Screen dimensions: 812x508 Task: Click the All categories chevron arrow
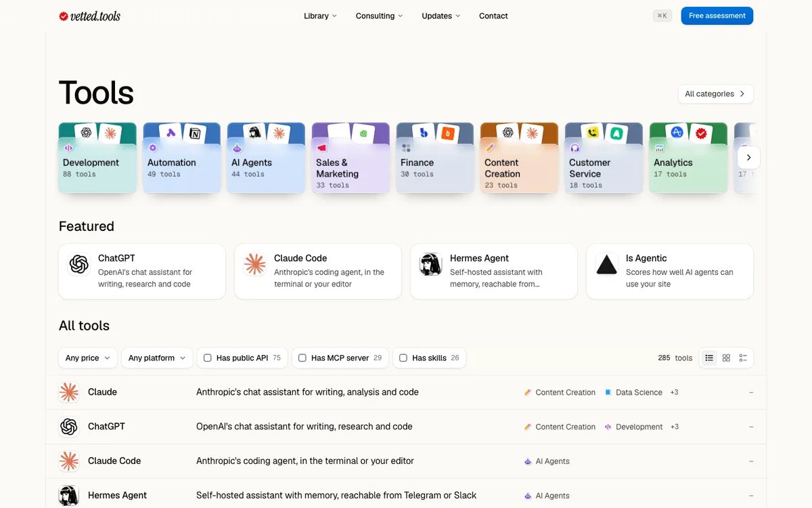(x=742, y=94)
